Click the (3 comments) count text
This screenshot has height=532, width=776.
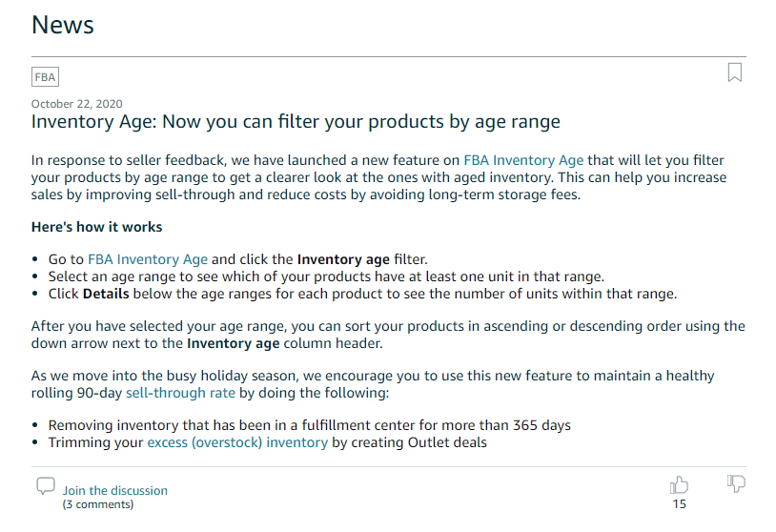click(98, 504)
